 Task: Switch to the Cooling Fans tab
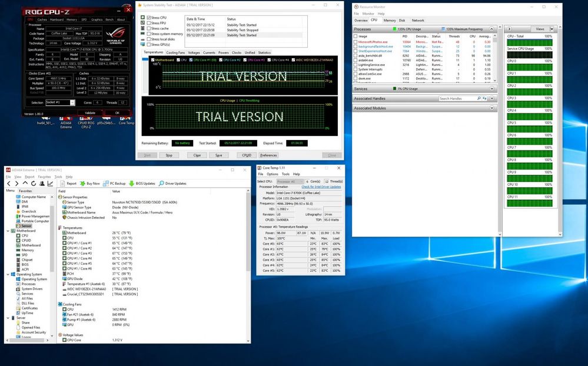(175, 53)
